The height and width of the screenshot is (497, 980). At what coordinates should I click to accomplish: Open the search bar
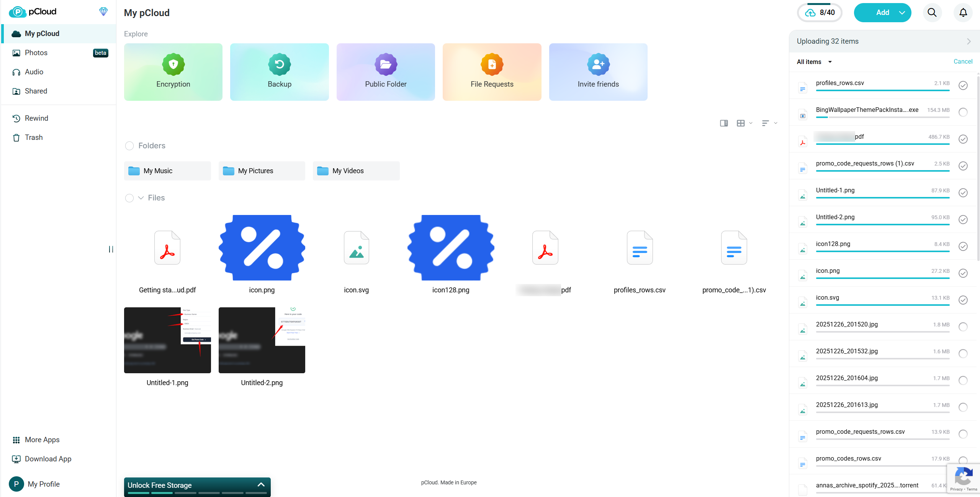(932, 12)
